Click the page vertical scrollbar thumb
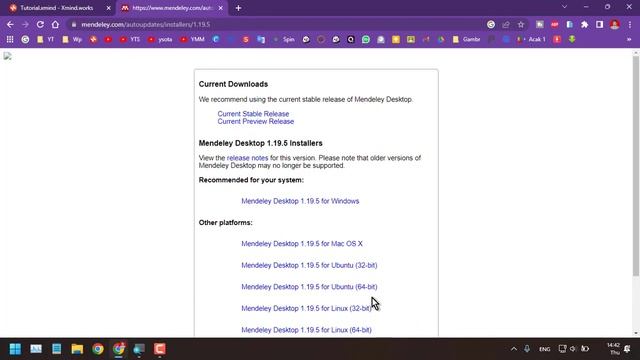The height and width of the screenshot is (360, 640). pyautogui.click(x=636, y=166)
